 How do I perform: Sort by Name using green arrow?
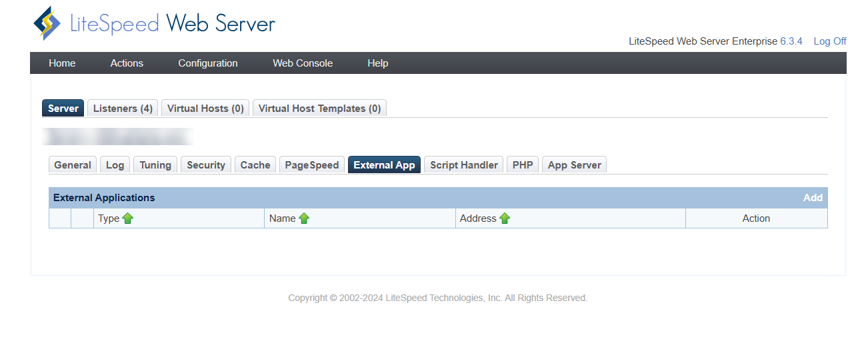click(x=304, y=218)
